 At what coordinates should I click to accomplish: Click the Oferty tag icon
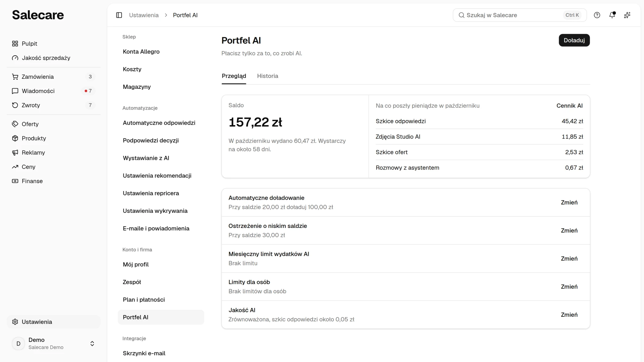pyautogui.click(x=15, y=124)
